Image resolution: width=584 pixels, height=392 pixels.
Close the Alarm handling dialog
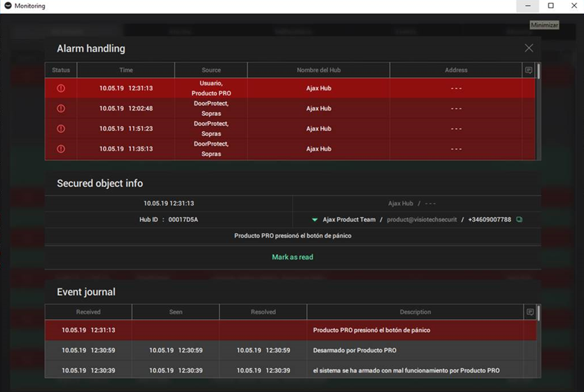point(529,48)
